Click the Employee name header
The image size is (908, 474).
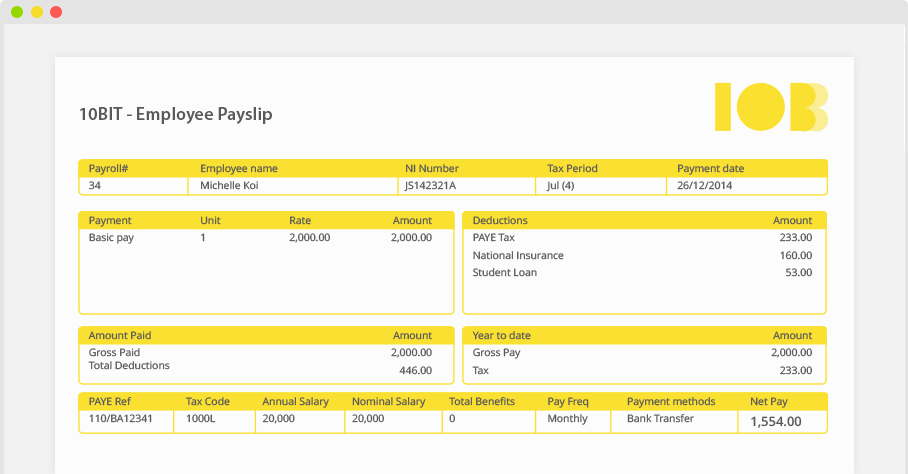[x=239, y=168]
